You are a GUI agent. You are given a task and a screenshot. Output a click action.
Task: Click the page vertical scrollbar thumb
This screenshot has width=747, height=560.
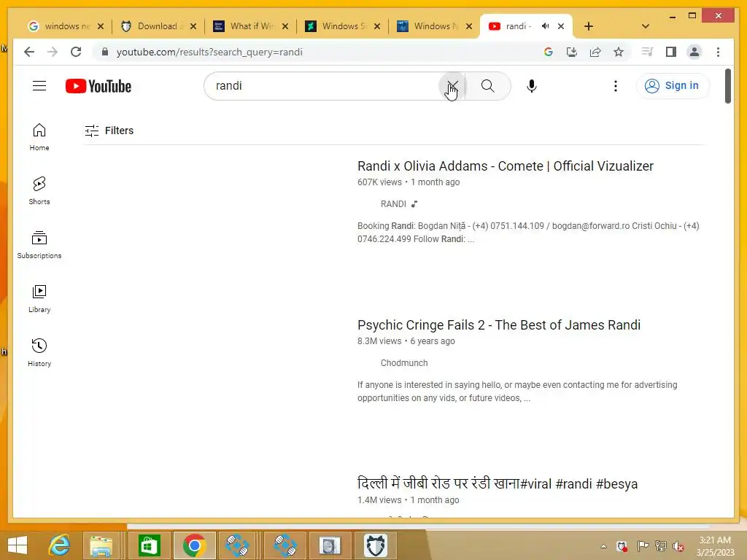727,86
